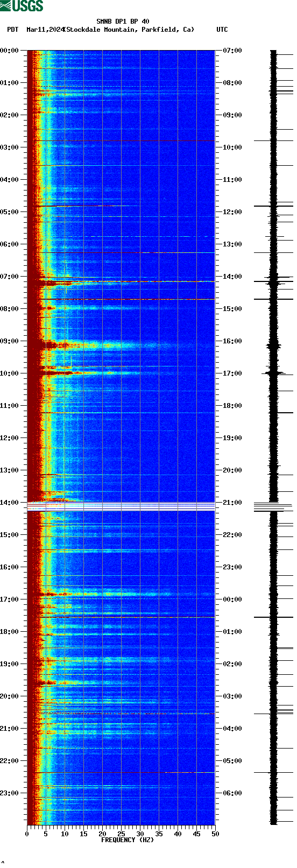Click the 'FREQUENCY (HZ)' axis label
297x868 pixels.
tap(128, 840)
